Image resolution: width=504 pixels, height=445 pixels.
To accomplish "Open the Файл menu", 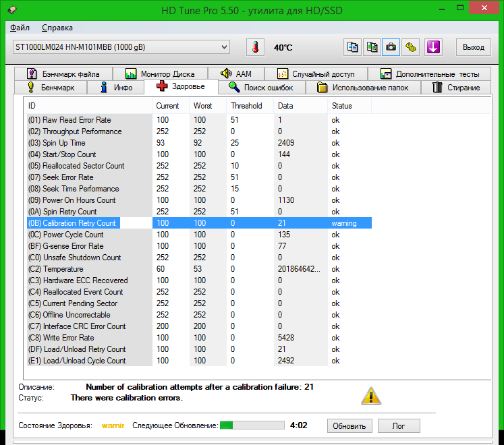I will tap(20, 28).
